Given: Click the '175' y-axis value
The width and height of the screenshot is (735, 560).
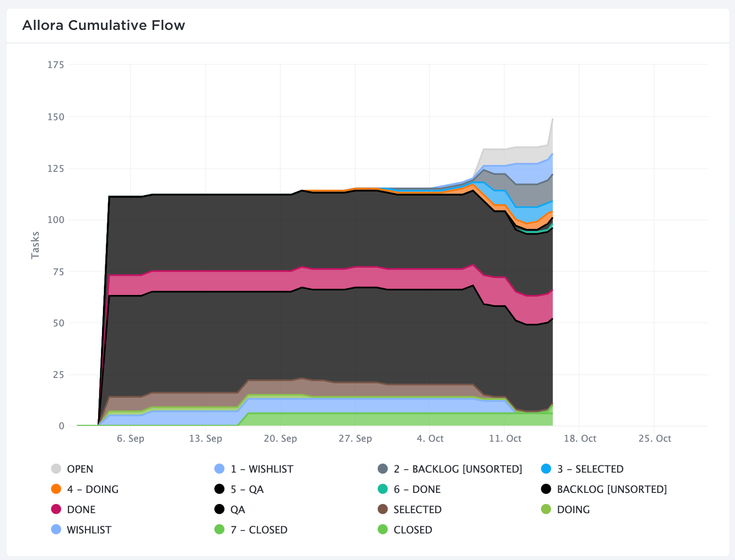Looking at the screenshot, I should point(56,65).
